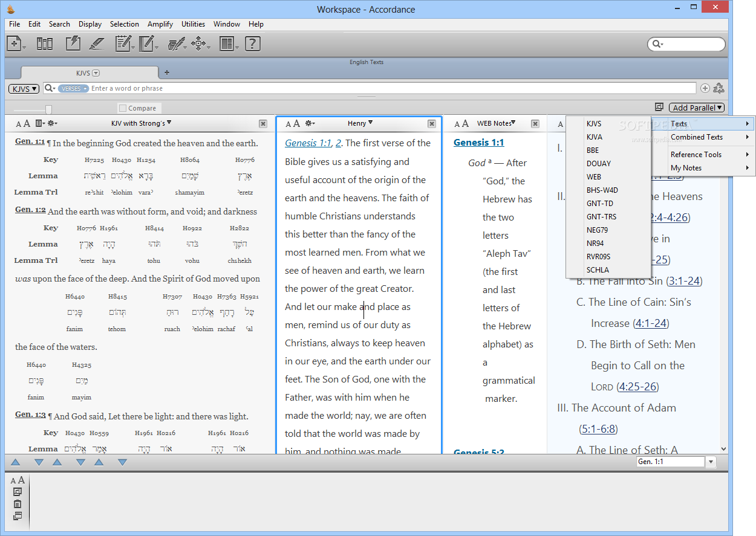This screenshot has width=756, height=536.
Task: Click small A in KJV with Strong's pane
Action: (18, 124)
